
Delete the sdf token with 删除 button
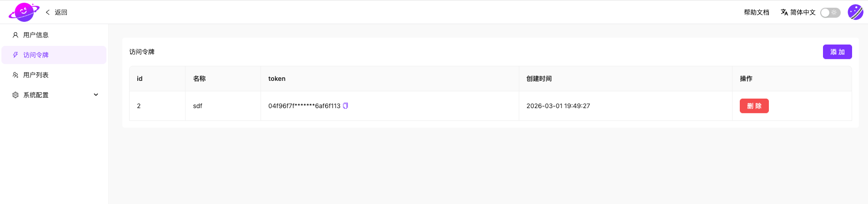[x=754, y=106]
